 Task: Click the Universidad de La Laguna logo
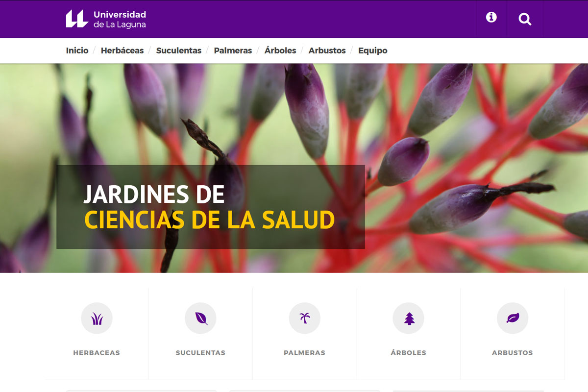pyautogui.click(x=106, y=19)
